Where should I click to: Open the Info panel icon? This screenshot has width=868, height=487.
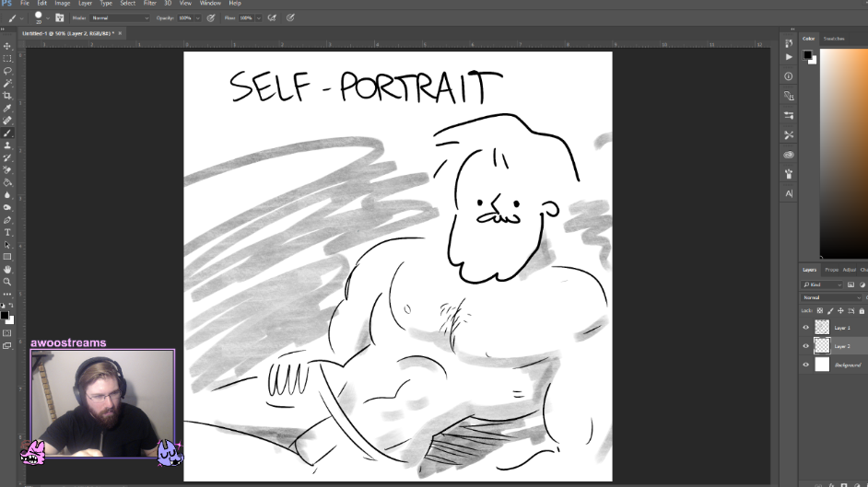789,76
